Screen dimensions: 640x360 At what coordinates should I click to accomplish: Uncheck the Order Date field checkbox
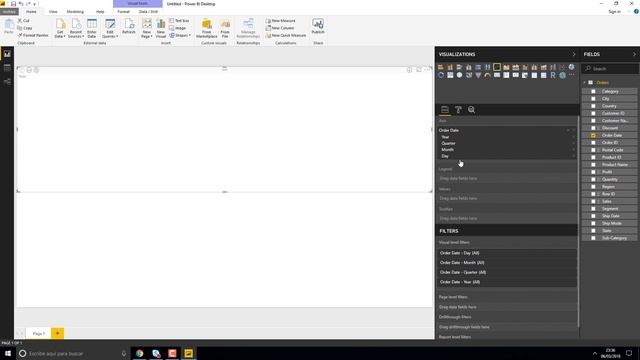(x=593, y=135)
